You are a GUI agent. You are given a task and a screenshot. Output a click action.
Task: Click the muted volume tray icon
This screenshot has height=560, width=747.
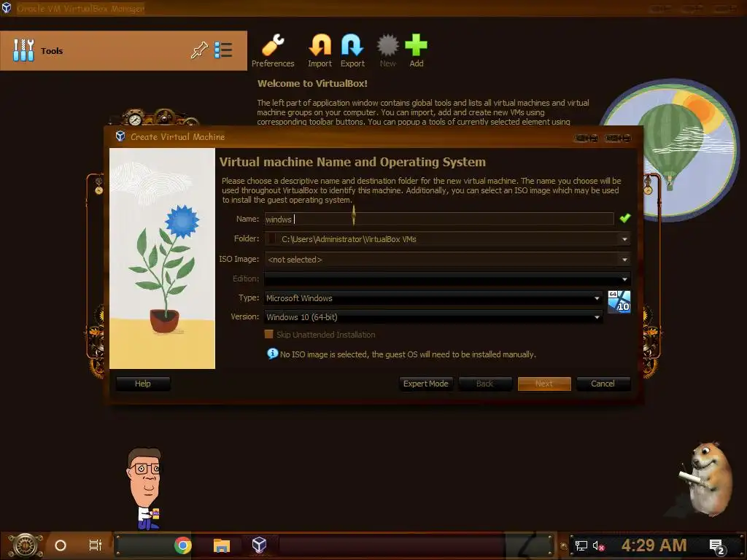coord(598,545)
